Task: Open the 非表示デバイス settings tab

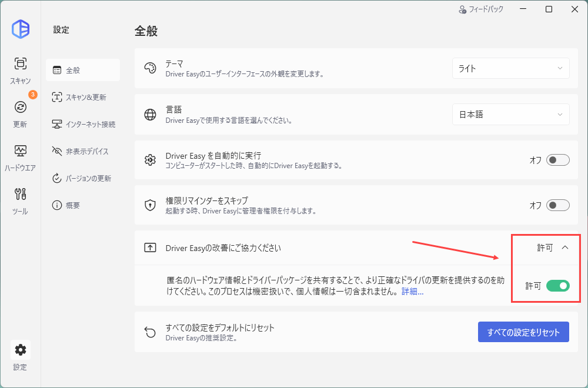Action: [x=83, y=151]
